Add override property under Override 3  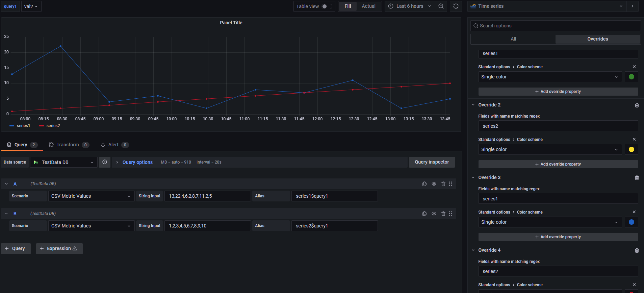coord(558,237)
